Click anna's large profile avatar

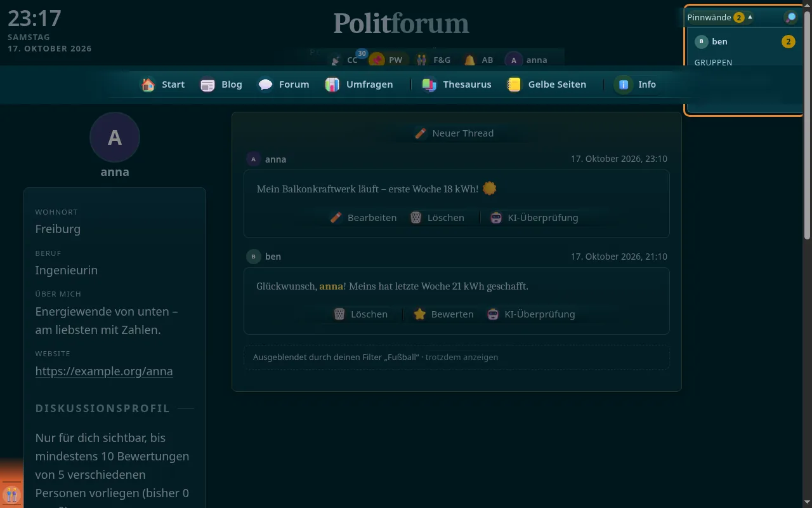pyautogui.click(x=115, y=137)
